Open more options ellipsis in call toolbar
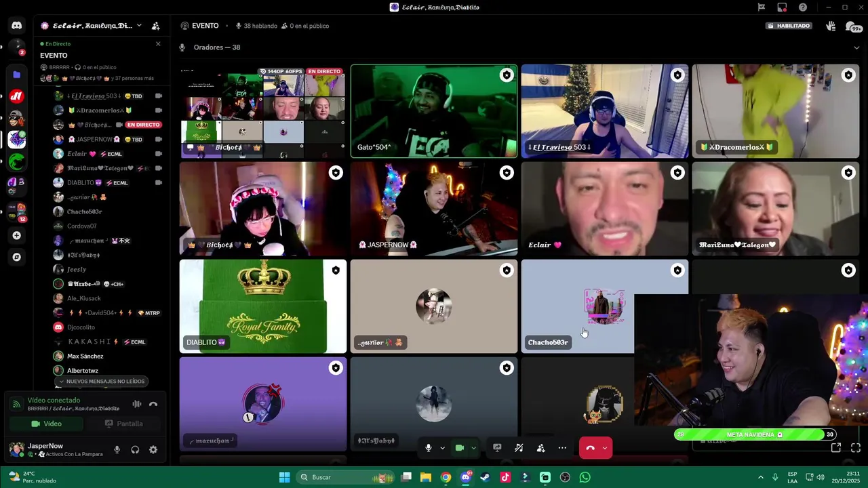The width and height of the screenshot is (868, 488). [562, 448]
